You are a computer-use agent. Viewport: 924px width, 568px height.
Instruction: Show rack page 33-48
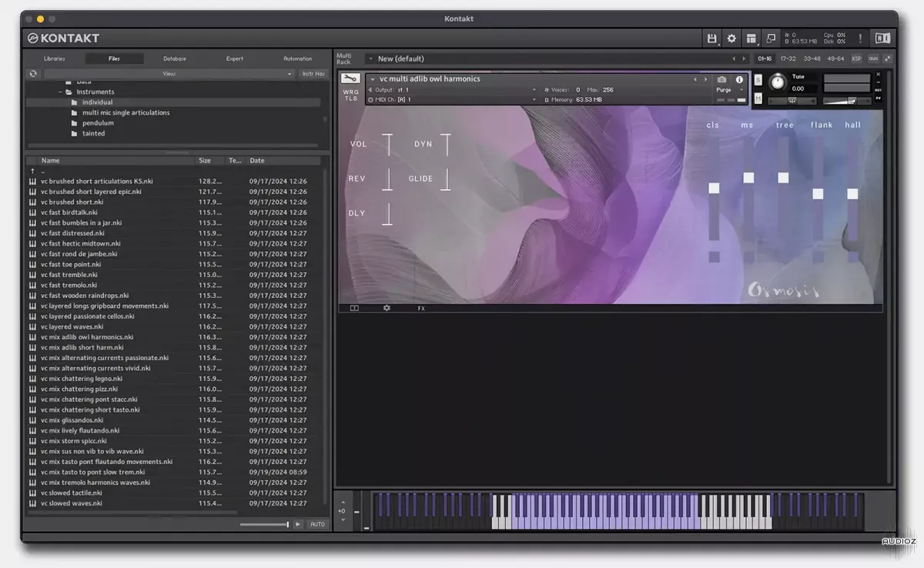pyautogui.click(x=812, y=58)
